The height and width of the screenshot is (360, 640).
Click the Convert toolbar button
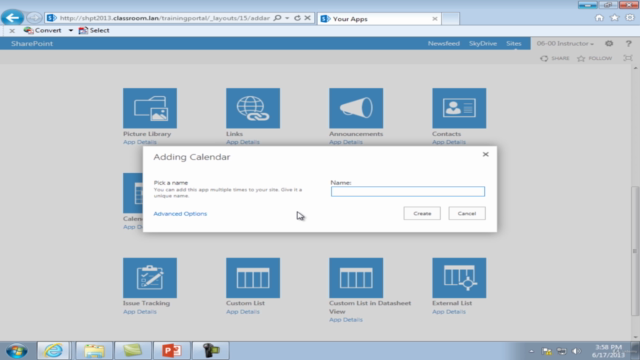(42, 30)
